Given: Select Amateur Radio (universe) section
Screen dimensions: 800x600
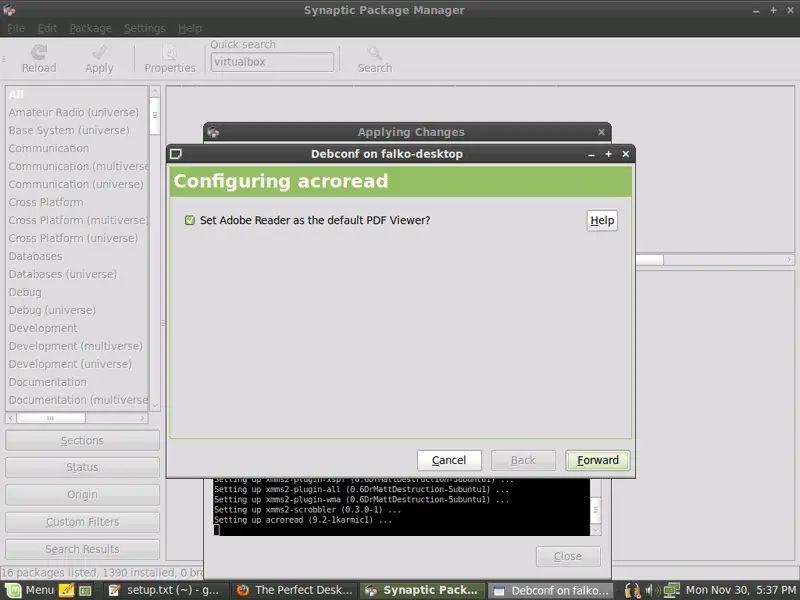Looking at the screenshot, I should (77, 112).
